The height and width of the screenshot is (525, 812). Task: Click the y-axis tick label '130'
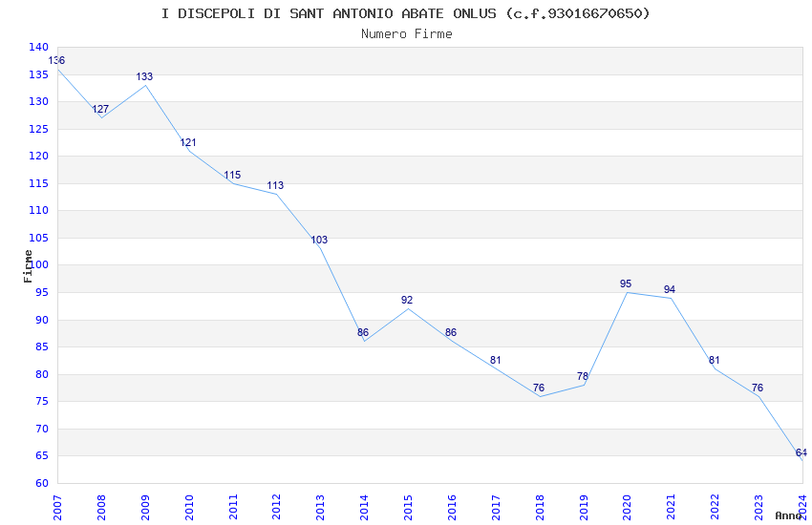(x=39, y=102)
